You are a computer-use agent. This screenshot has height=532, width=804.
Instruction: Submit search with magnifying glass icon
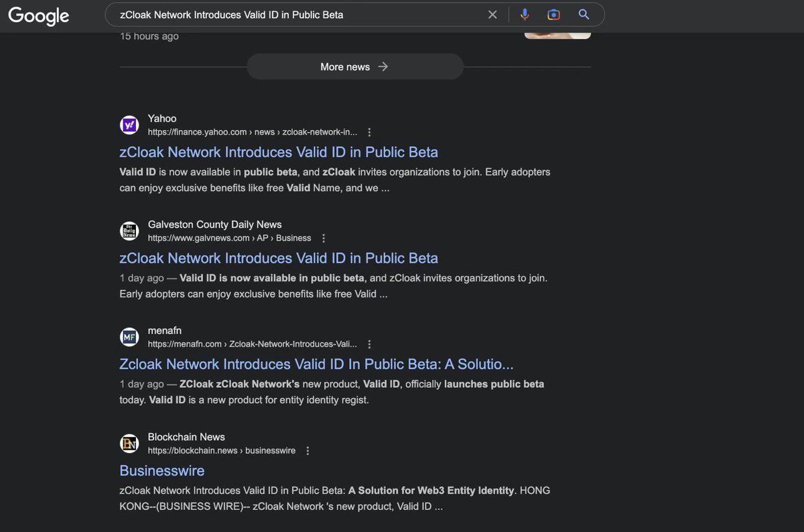[x=584, y=15]
